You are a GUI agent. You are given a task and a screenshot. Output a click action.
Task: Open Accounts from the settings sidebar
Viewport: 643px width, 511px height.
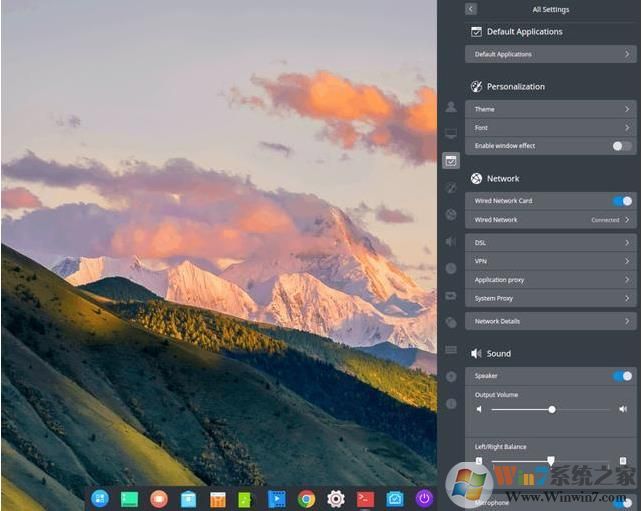pyautogui.click(x=451, y=106)
